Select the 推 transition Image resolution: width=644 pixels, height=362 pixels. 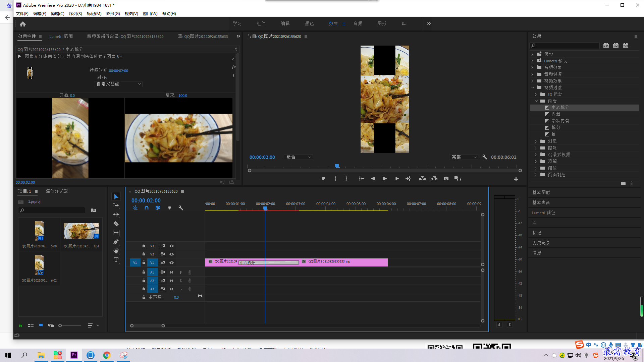point(554,134)
